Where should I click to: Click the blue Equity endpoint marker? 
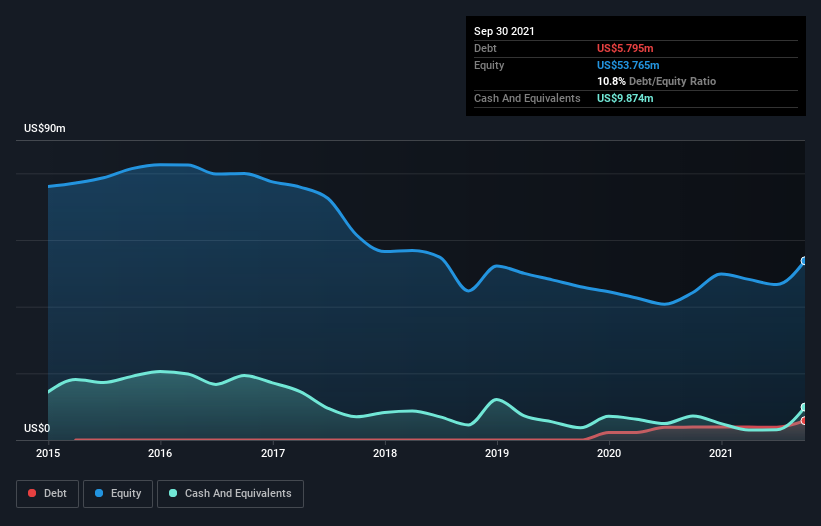pos(804,261)
